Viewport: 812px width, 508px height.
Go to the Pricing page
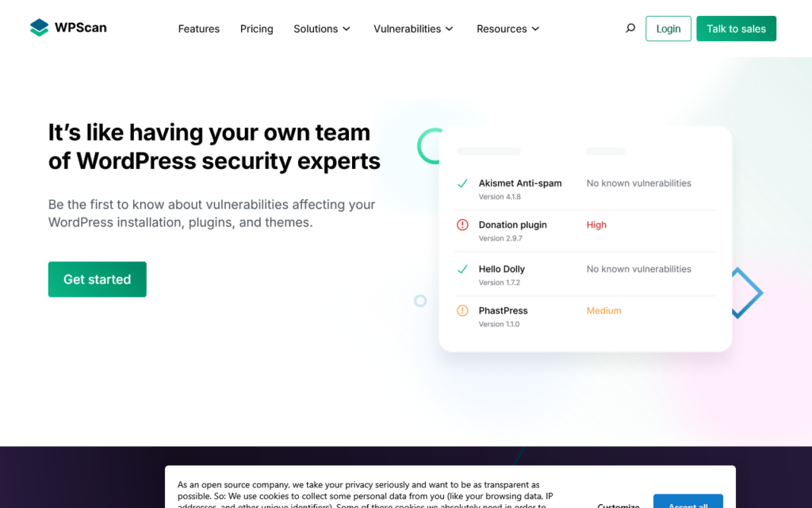tap(256, 29)
